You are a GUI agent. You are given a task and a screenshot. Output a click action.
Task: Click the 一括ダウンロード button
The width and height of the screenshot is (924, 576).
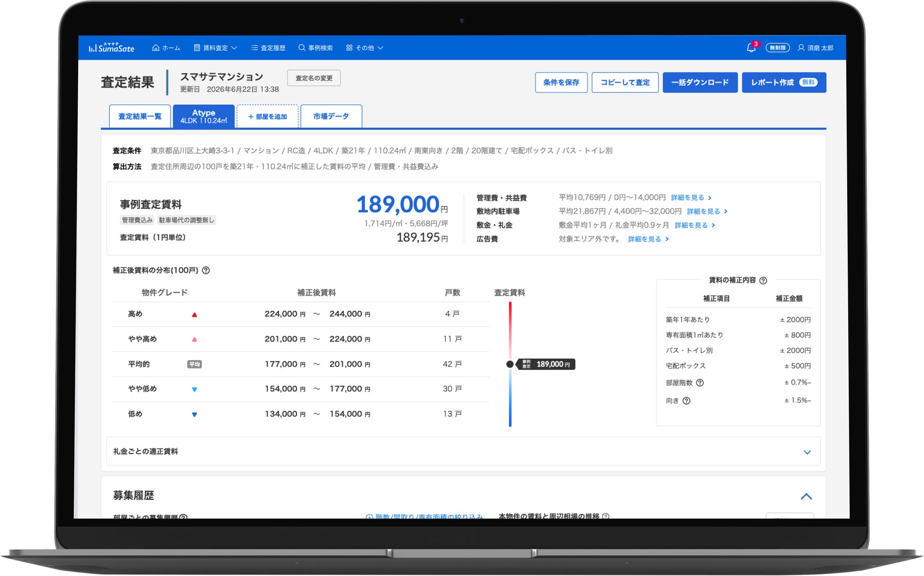coord(700,82)
